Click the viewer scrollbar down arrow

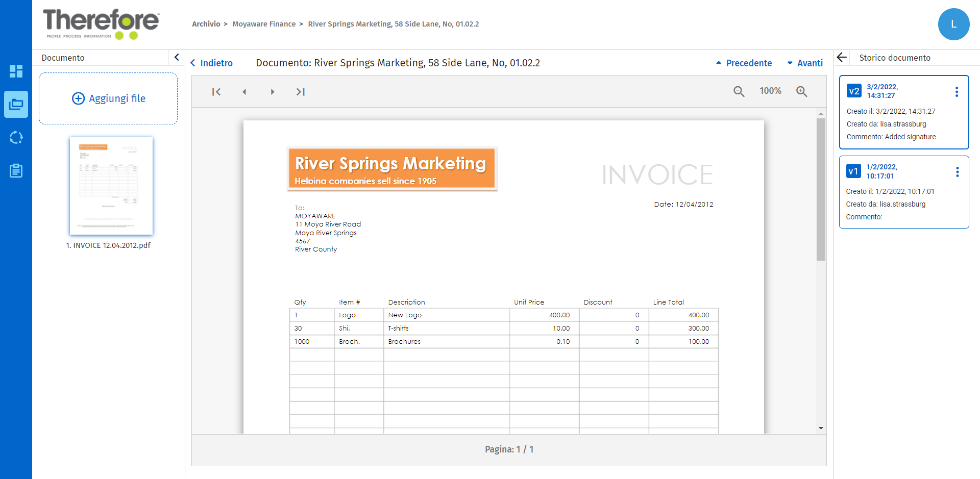[821, 428]
